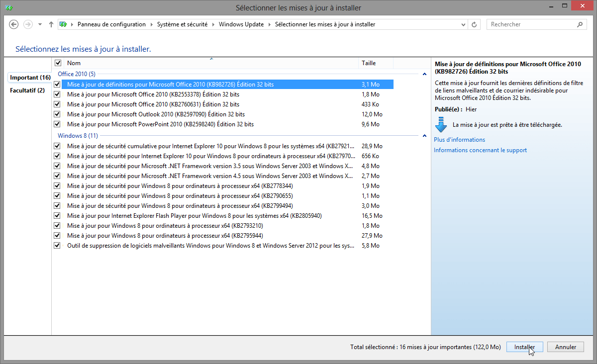Viewport: 597px width, 364px height.
Task: Select Office 2010 group header text
Action: (x=77, y=74)
